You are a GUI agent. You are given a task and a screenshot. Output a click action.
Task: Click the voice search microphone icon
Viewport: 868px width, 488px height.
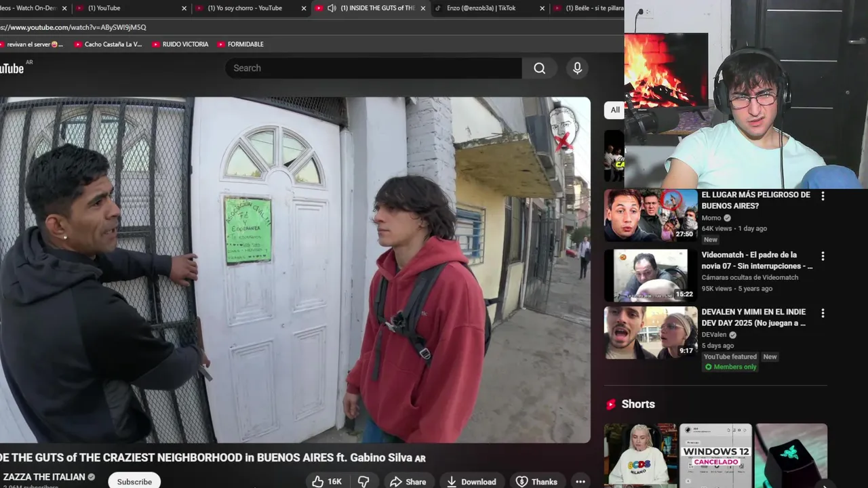pos(577,68)
